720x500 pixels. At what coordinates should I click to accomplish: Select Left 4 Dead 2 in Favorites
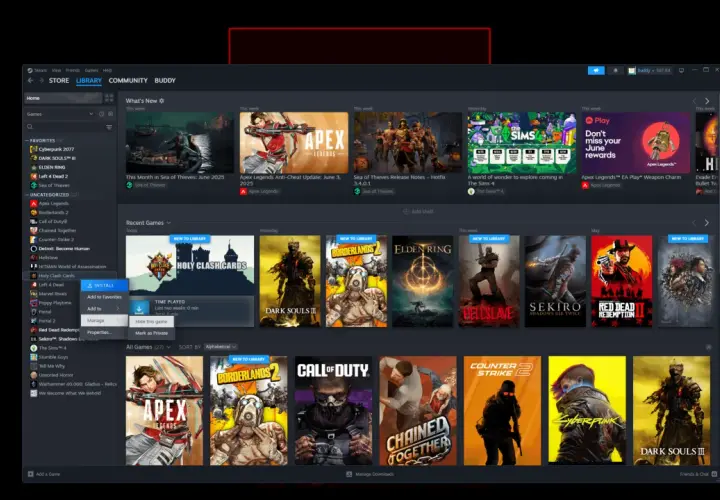point(53,176)
